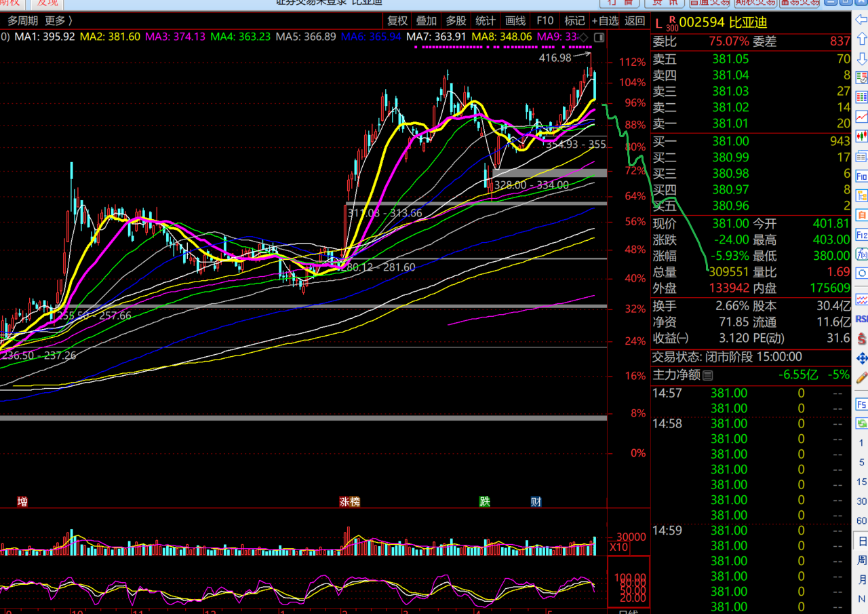Switch to 60-minute period

click(861, 520)
